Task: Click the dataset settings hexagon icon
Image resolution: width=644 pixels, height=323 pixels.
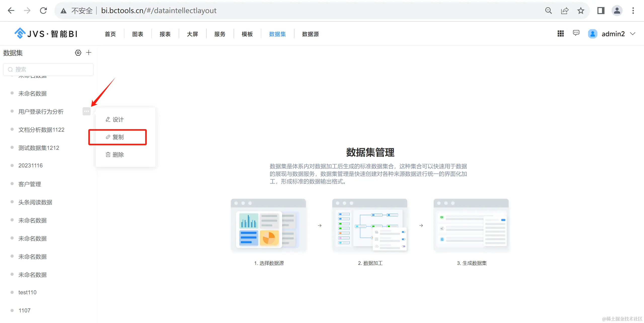Action: (78, 53)
